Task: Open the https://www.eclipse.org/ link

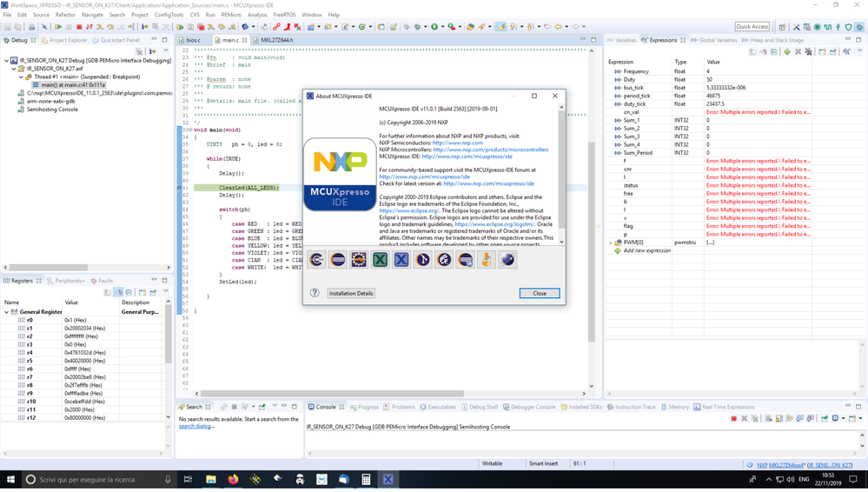Action: 409,210
